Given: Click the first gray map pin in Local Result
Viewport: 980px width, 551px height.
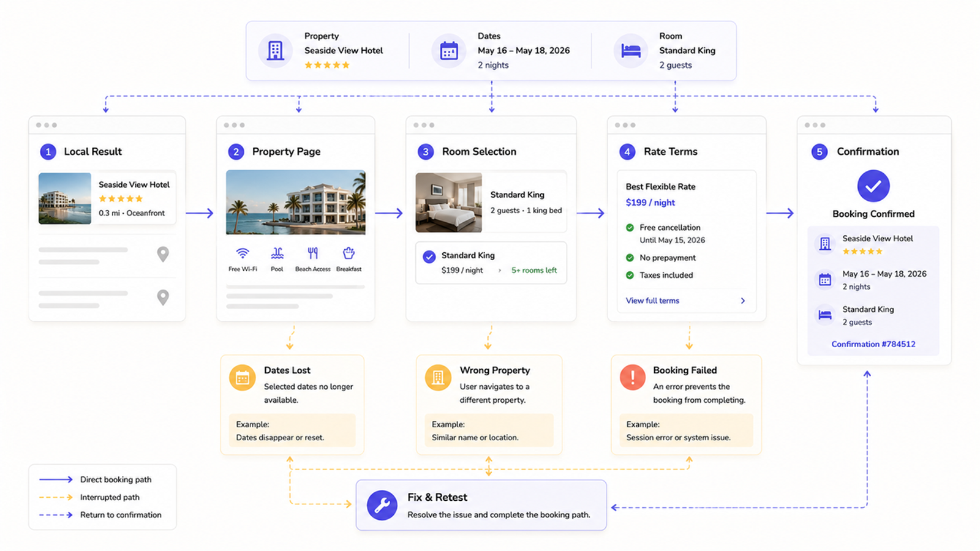Looking at the screenshot, I should [163, 254].
